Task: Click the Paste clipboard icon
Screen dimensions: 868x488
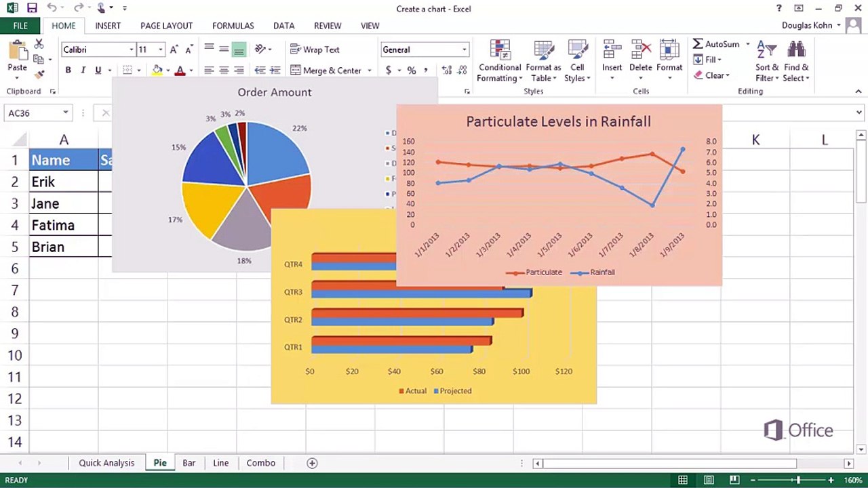Action: point(17,50)
